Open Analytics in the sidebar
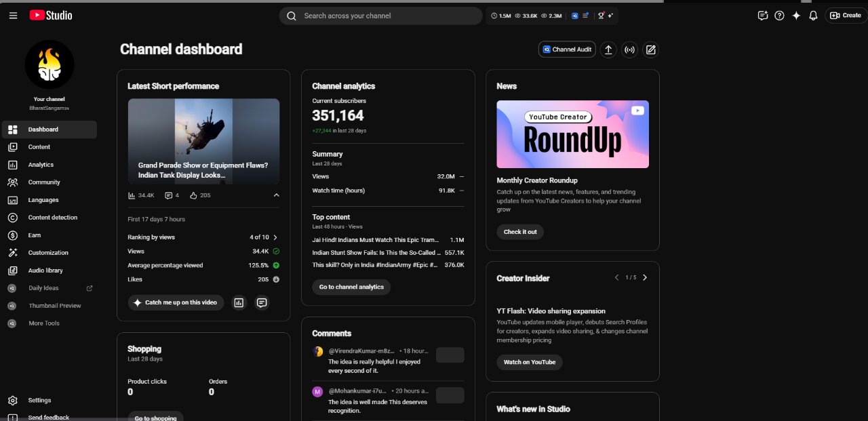Viewport: 868px width, 421px height. coord(49,165)
